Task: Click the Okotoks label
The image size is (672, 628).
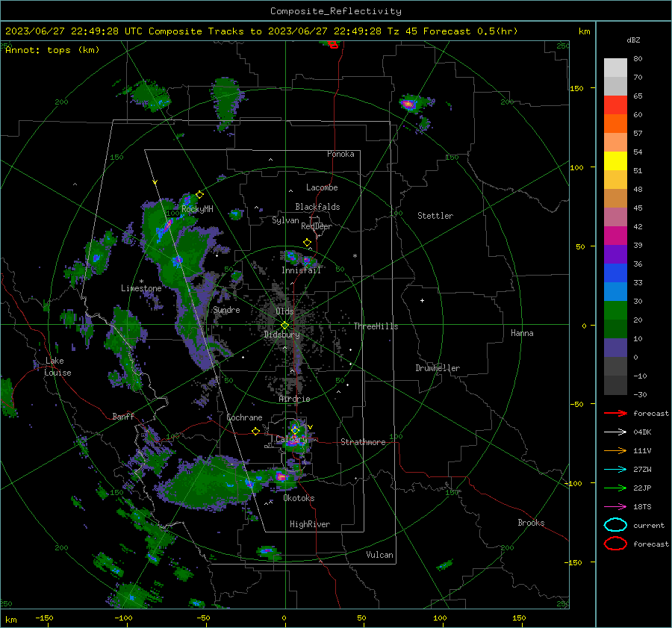Action: pyautogui.click(x=299, y=498)
